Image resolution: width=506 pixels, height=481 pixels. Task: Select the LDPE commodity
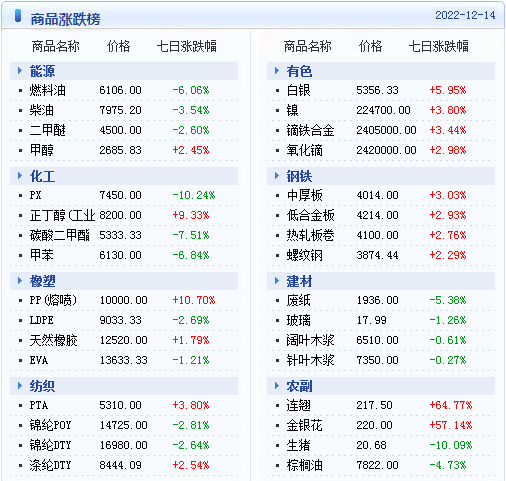[x=41, y=320]
